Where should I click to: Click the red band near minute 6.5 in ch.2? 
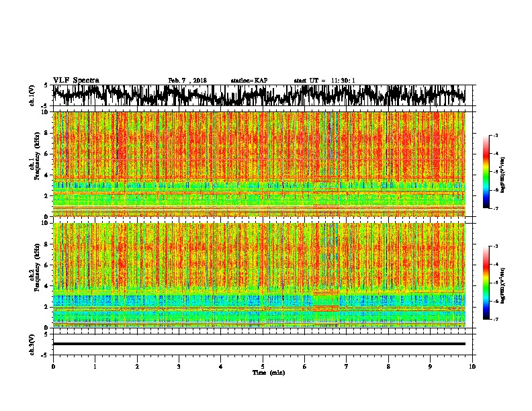point(325,308)
